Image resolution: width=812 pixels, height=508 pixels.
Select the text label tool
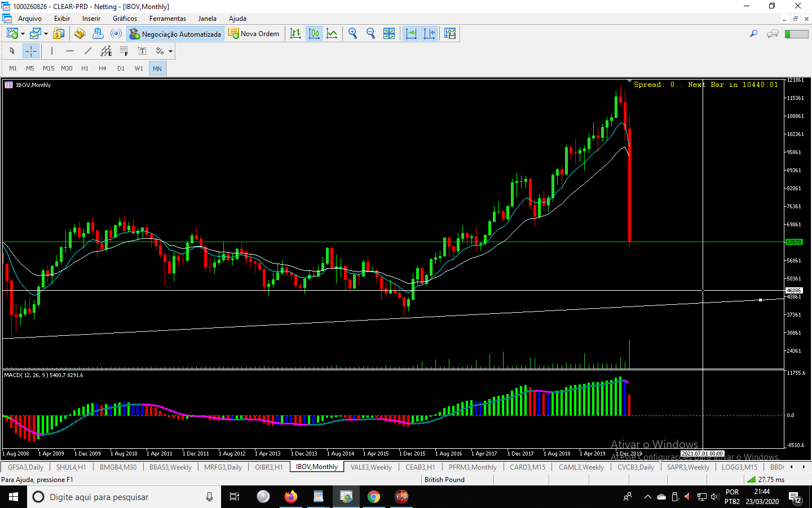click(x=142, y=51)
